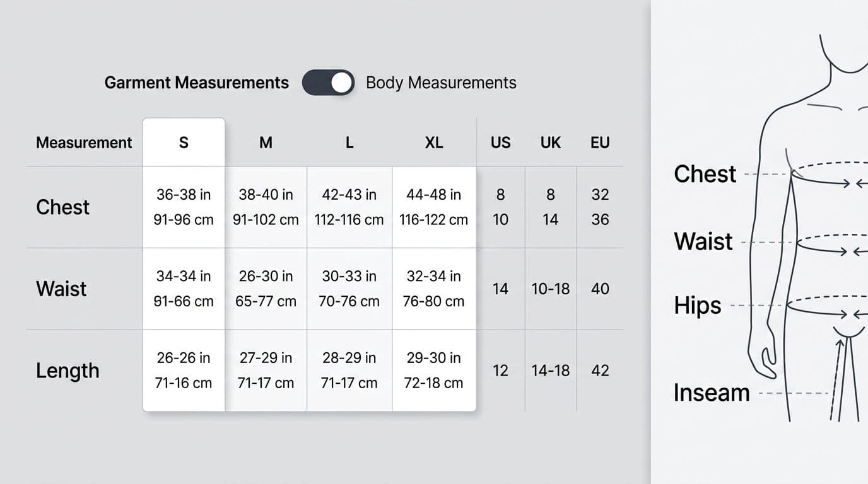Image resolution: width=868 pixels, height=484 pixels.
Task: Open the UK size column
Action: click(x=550, y=142)
